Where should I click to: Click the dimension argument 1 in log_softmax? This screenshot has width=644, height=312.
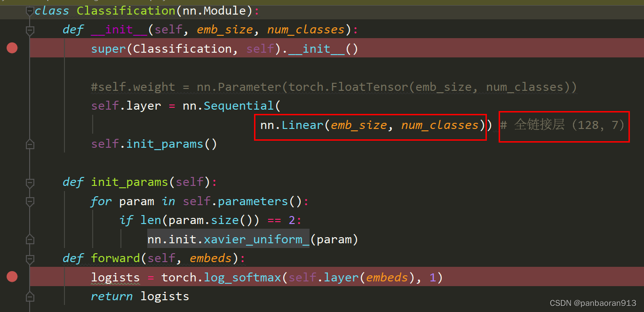point(433,277)
